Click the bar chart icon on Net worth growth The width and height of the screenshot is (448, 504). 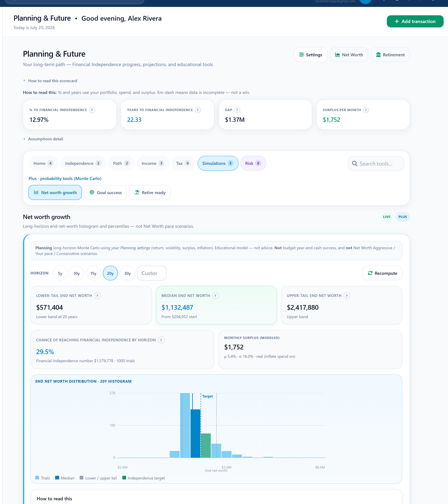36,192
